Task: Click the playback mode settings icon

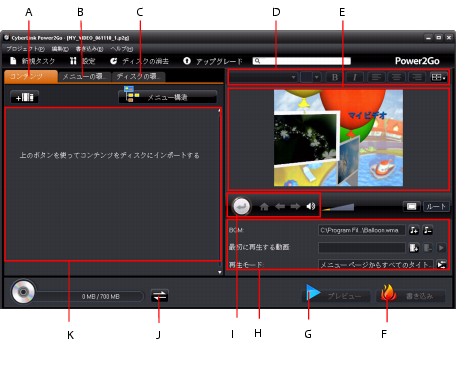Action: (441, 265)
